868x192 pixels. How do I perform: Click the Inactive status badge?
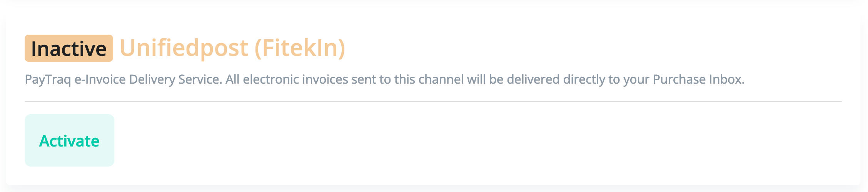(x=68, y=49)
